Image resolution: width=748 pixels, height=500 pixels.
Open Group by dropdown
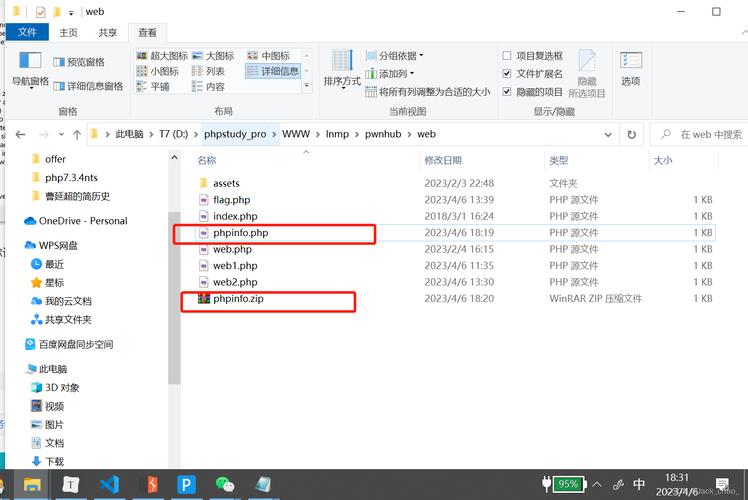point(395,56)
